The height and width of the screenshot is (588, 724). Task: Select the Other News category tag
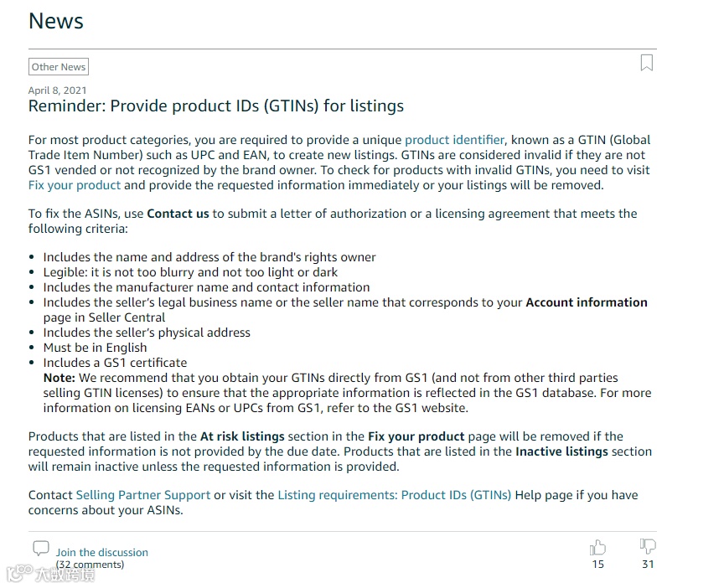[x=59, y=67]
